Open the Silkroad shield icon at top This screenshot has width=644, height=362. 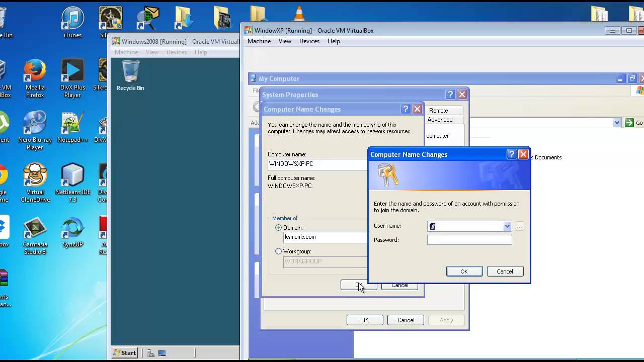[110, 18]
